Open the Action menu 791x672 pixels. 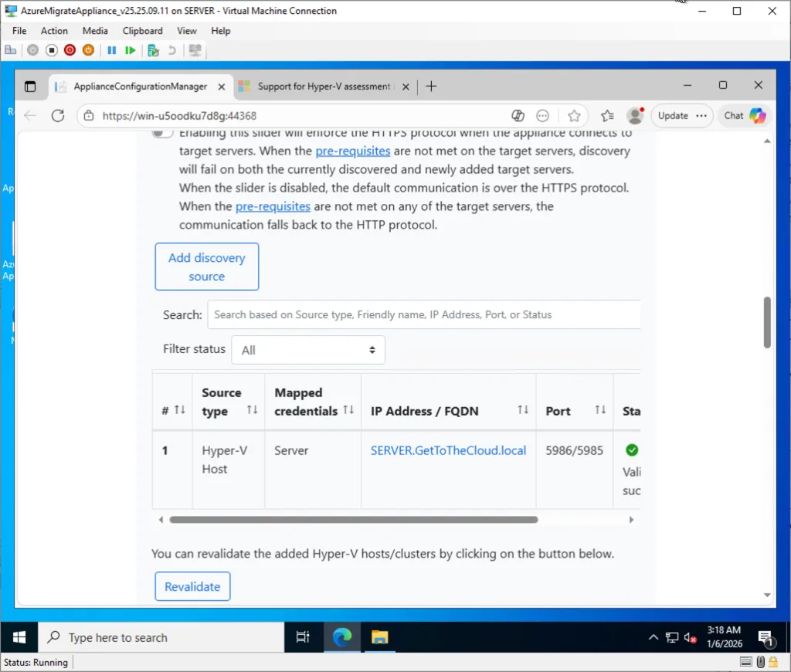[54, 31]
